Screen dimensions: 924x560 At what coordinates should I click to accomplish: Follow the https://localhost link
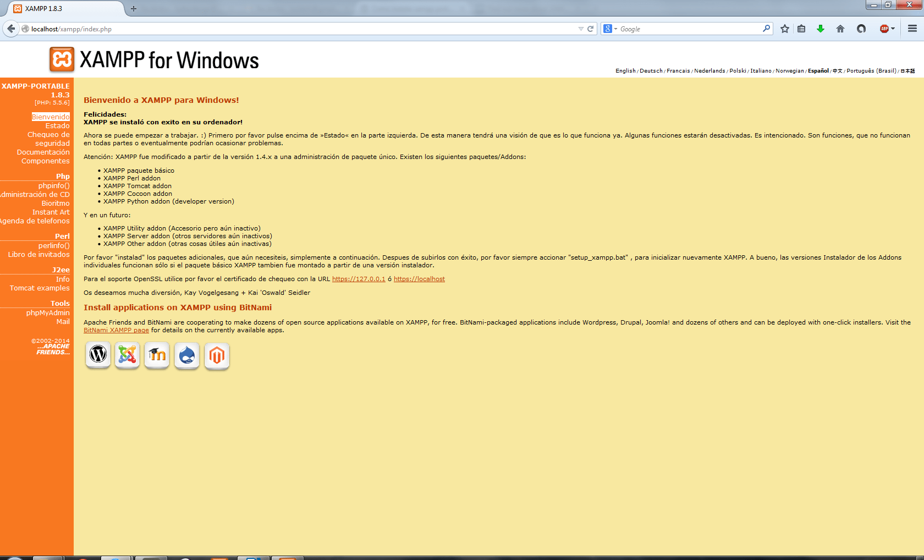coord(419,279)
